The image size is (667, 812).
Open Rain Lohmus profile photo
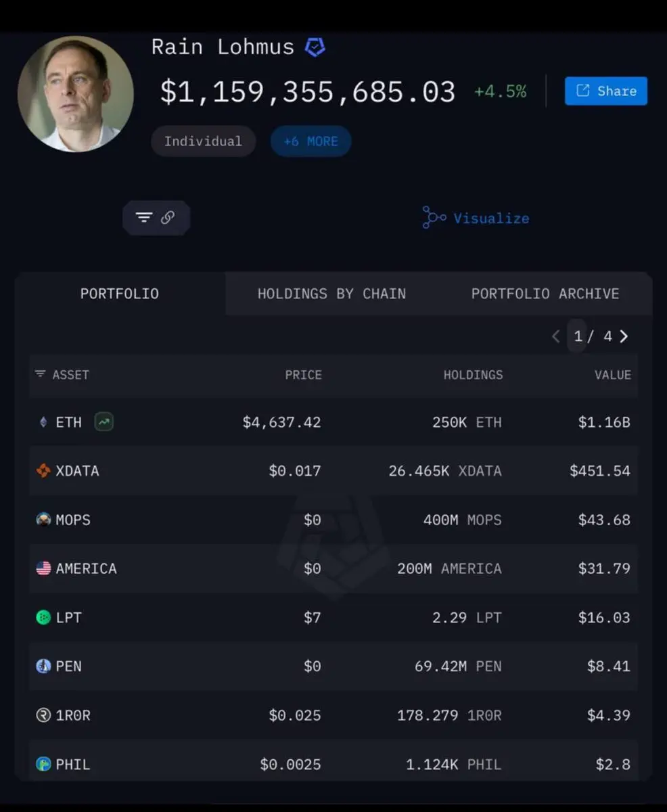[76, 94]
